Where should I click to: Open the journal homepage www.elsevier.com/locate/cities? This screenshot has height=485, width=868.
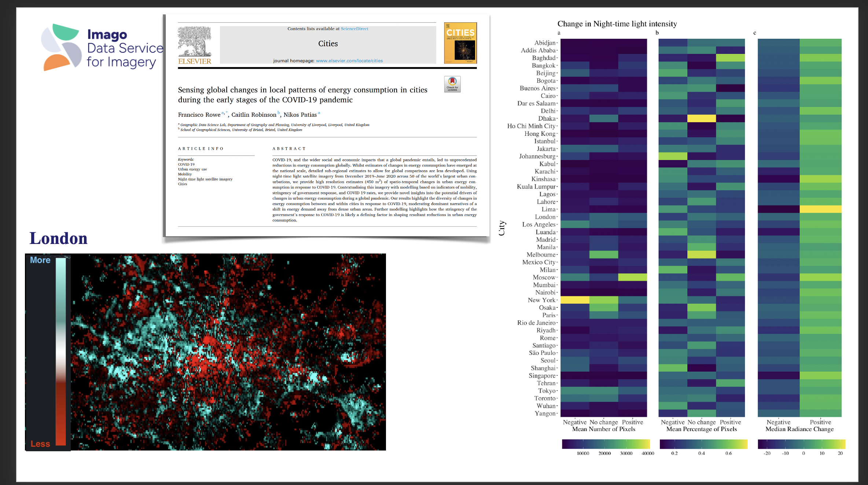(349, 61)
